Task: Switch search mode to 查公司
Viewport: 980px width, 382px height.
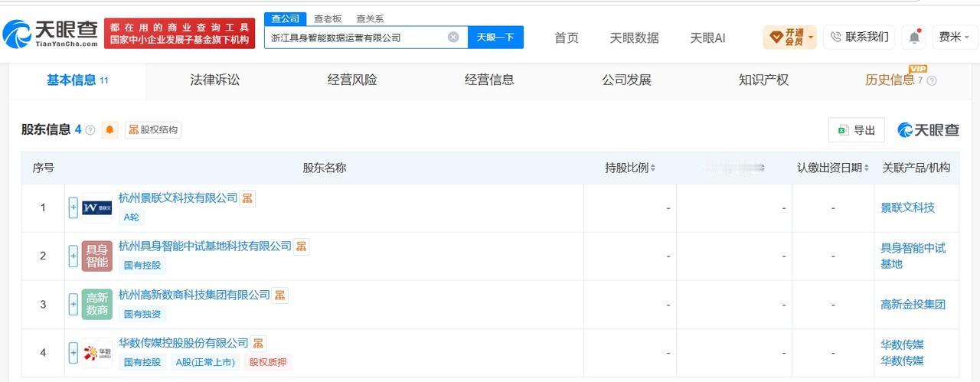Action: (x=286, y=18)
